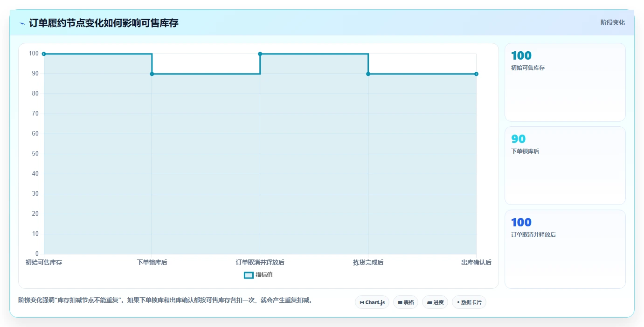Click the y-axis label 50
This screenshot has height=327, width=644.
(35, 154)
